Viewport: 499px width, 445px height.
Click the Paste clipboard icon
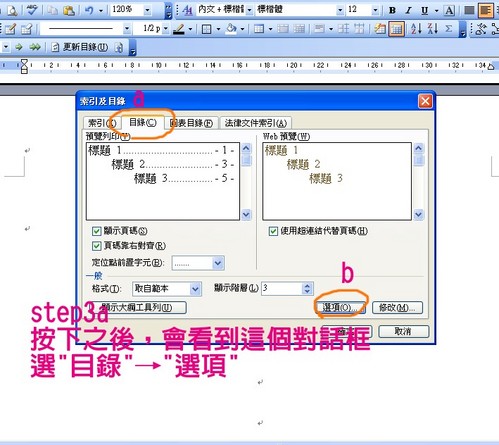pyautogui.click(x=69, y=11)
